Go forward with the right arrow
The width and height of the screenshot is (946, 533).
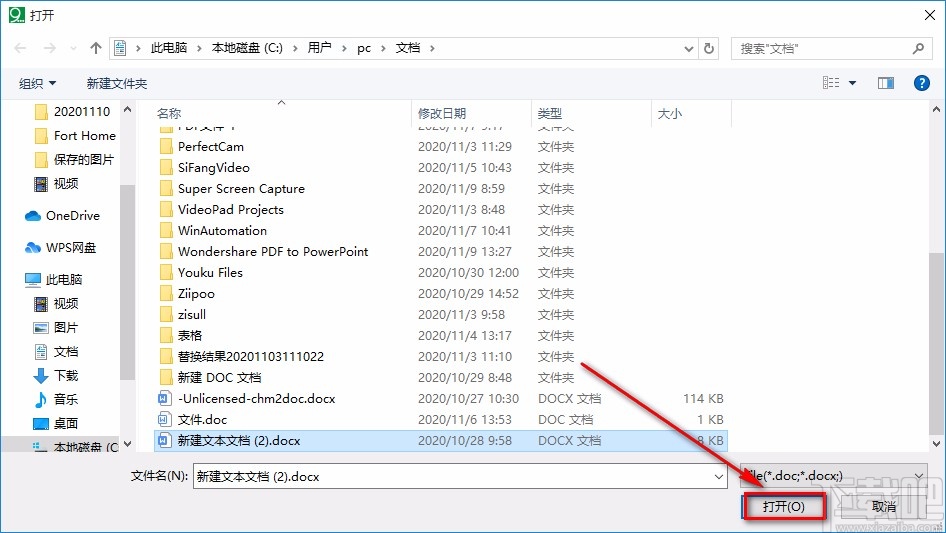pyautogui.click(x=49, y=48)
